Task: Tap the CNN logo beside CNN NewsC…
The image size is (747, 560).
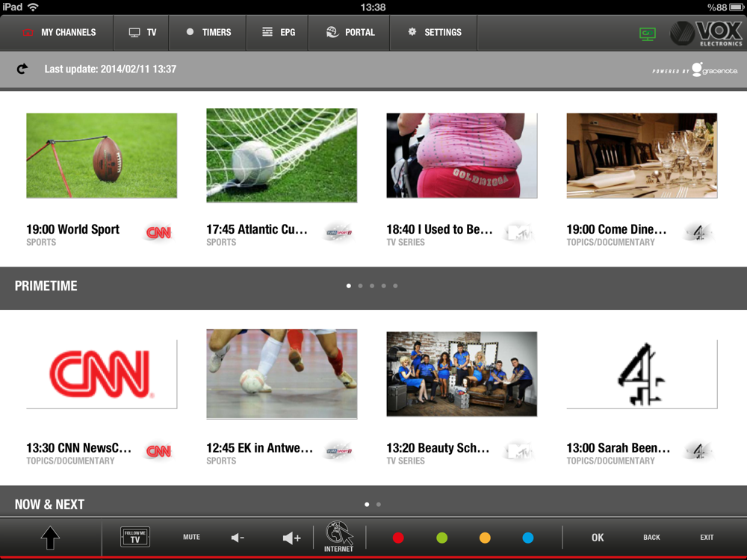Action: point(158,451)
